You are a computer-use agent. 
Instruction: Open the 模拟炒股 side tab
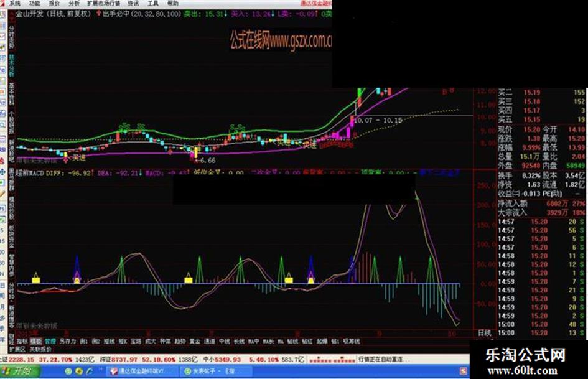pyautogui.click(x=12, y=208)
